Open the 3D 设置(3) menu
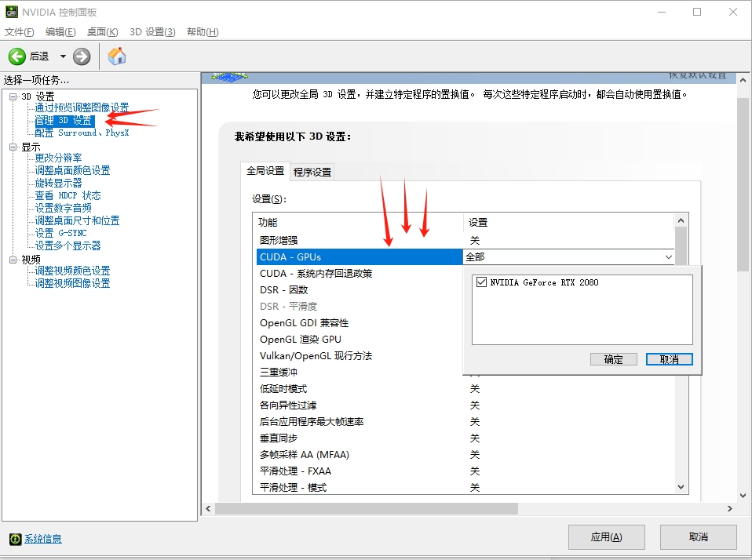The width and height of the screenshot is (752, 560). (152, 31)
